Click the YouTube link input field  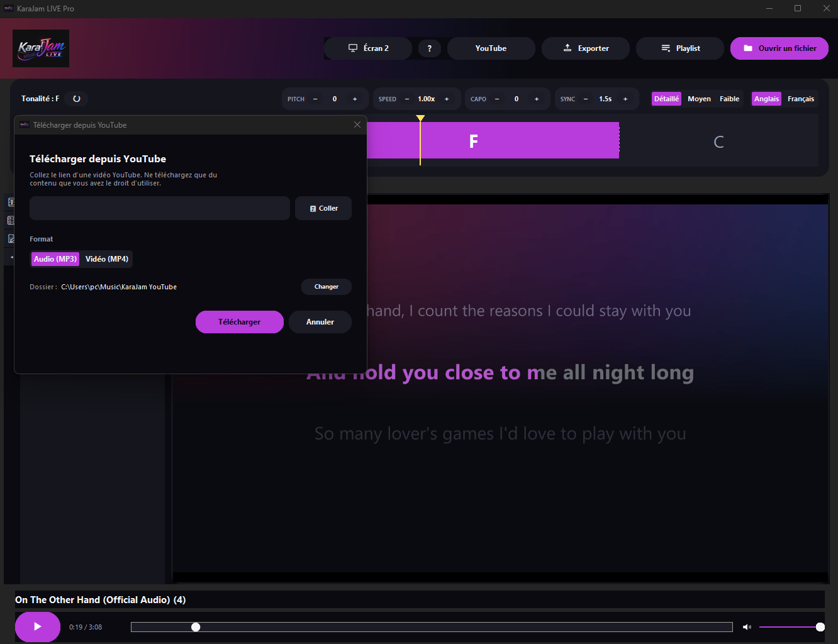coord(160,208)
